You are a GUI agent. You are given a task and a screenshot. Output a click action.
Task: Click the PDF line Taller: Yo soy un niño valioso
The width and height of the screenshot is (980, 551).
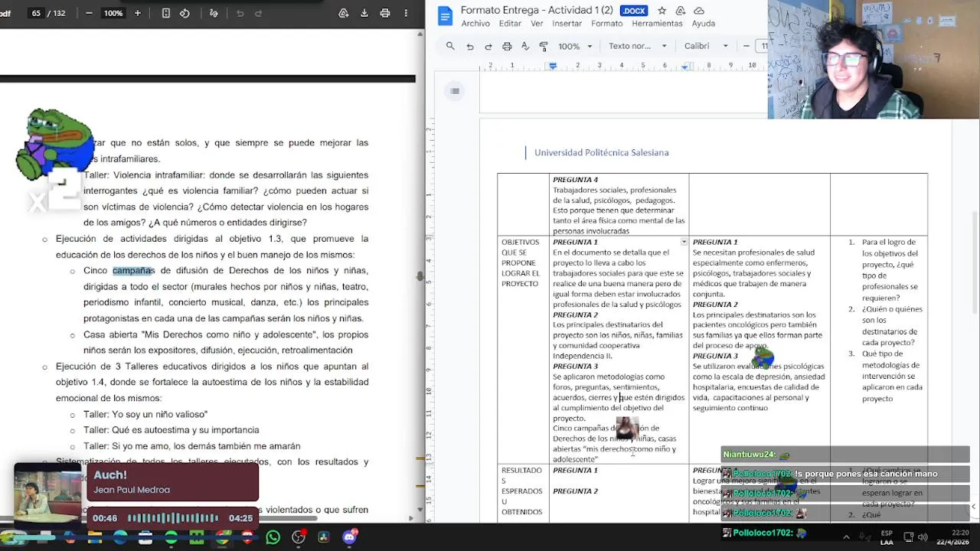145,414
